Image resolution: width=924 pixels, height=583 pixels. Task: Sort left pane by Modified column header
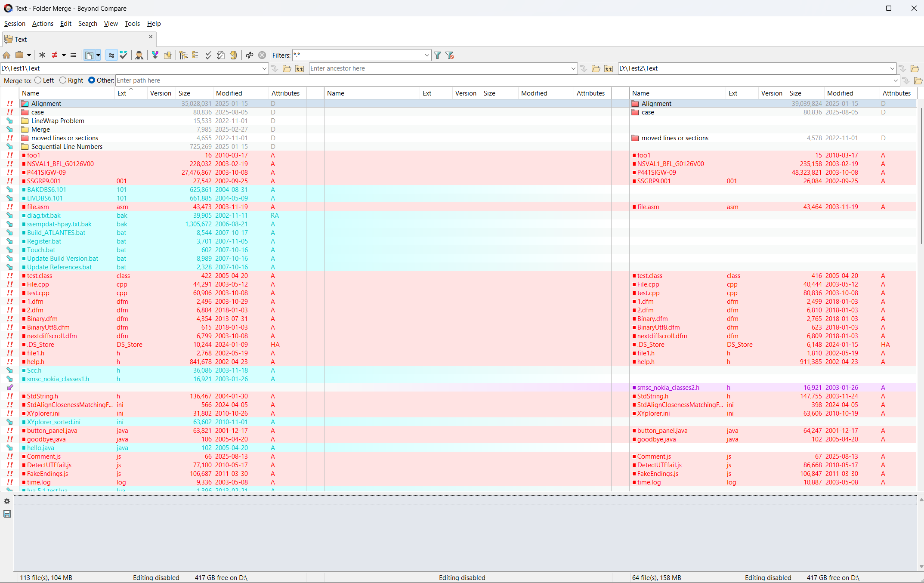pyautogui.click(x=241, y=93)
